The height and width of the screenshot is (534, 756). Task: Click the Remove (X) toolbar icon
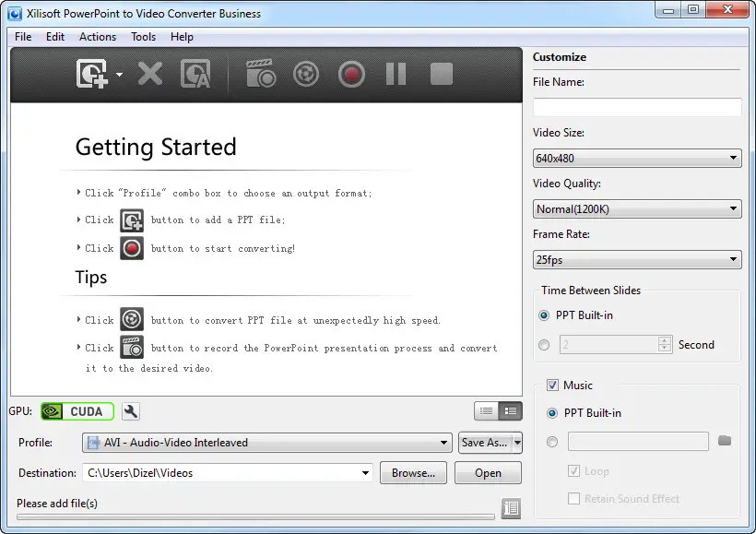tap(150, 74)
